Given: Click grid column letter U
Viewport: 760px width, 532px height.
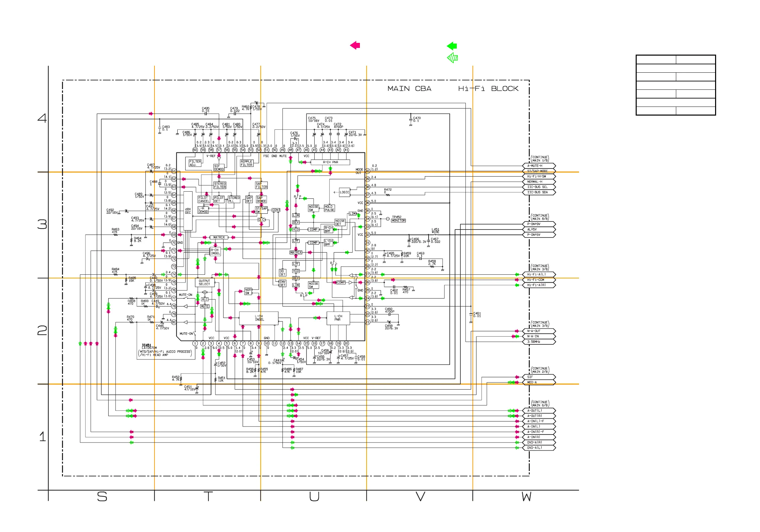Looking at the screenshot, I should click(314, 496).
